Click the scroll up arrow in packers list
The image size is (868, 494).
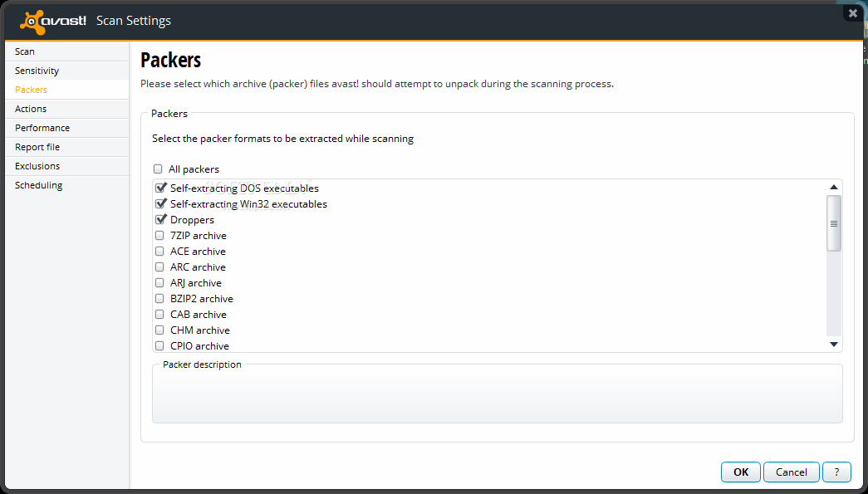coord(834,188)
